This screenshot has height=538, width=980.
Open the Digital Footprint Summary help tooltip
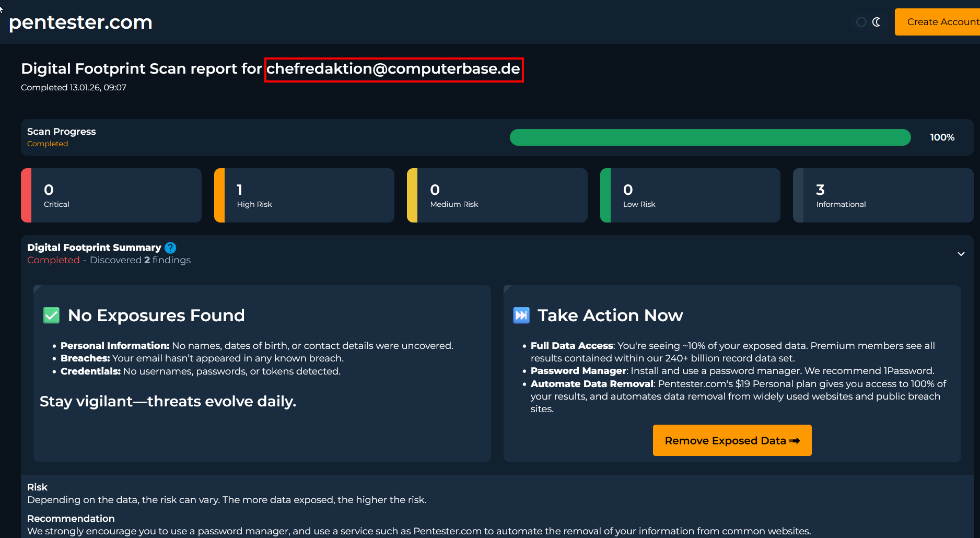coord(170,248)
